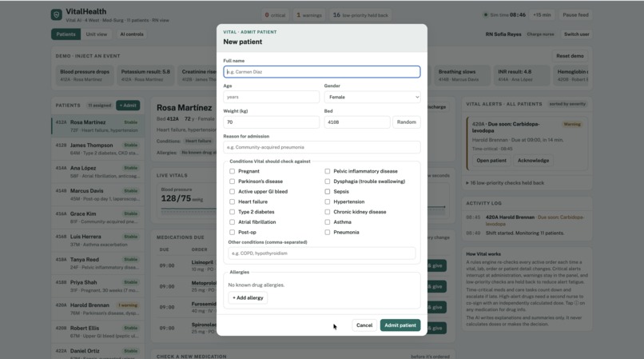Check the Pregnant condition checkbox
Screen dimensions: 644x359
coord(232,171)
